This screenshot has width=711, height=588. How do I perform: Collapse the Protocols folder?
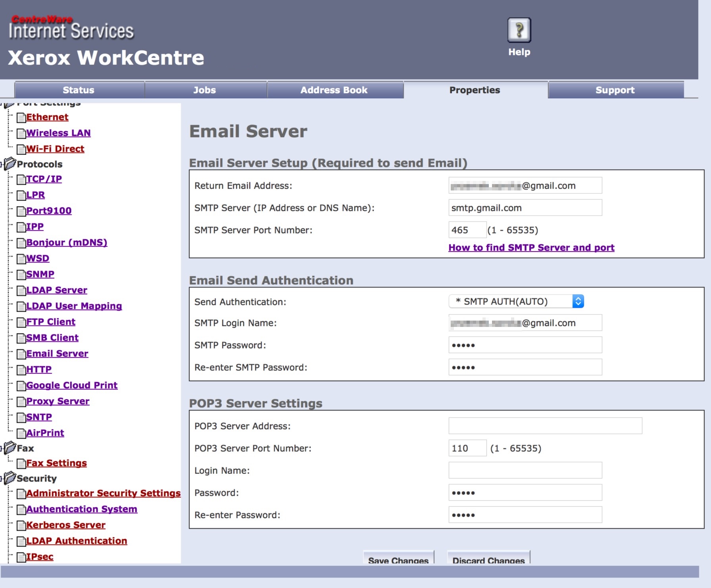[9, 163]
